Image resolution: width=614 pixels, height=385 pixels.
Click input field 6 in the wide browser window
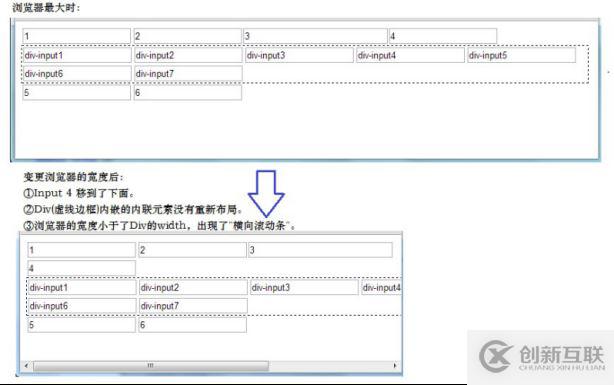pyautogui.click(x=188, y=93)
